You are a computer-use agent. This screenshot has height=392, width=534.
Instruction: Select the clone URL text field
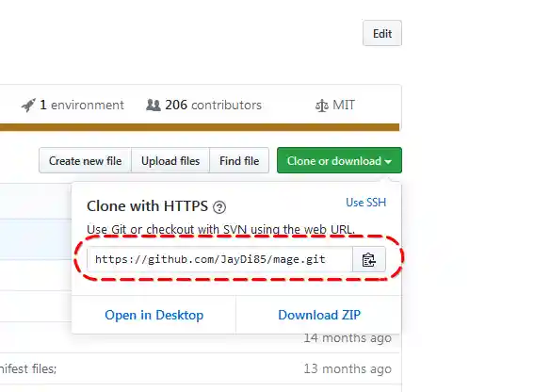coord(220,260)
